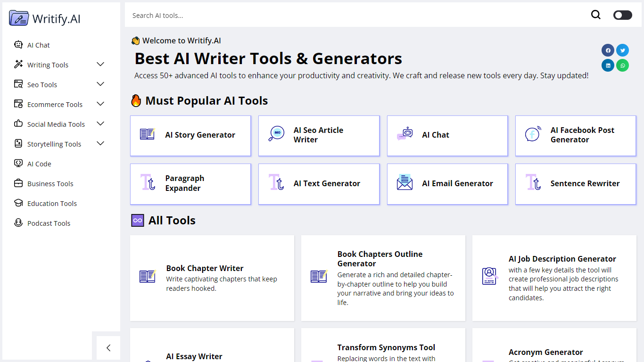The width and height of the screenshot is (644, 362).
Task: Click the AI Chat sidebar icon
Action: [18, 45]
